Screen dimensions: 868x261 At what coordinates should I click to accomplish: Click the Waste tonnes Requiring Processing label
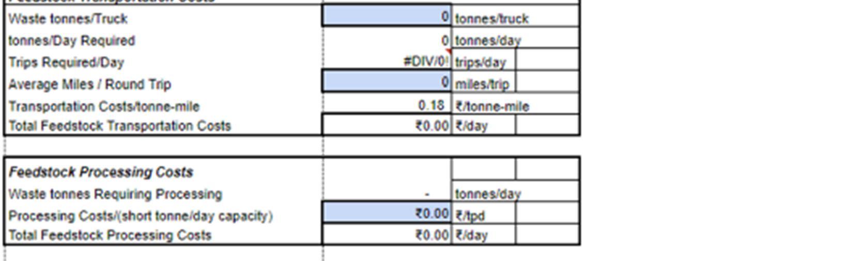115,194
